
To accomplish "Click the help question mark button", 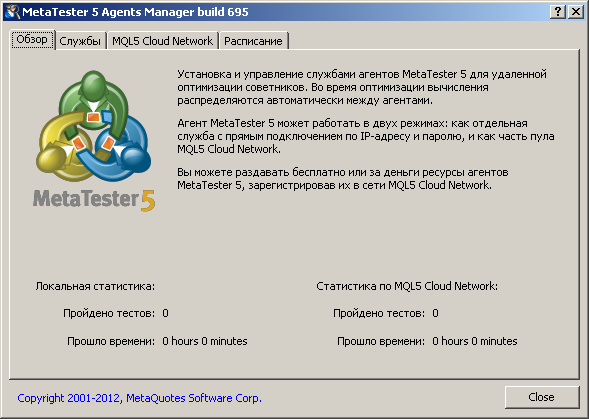I will (558, 12).
